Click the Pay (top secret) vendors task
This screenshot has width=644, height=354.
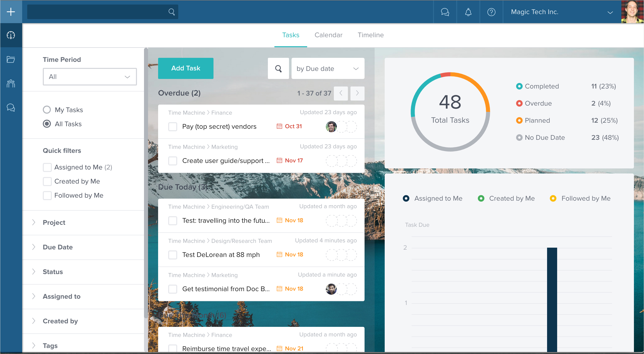tap(220, 126)
